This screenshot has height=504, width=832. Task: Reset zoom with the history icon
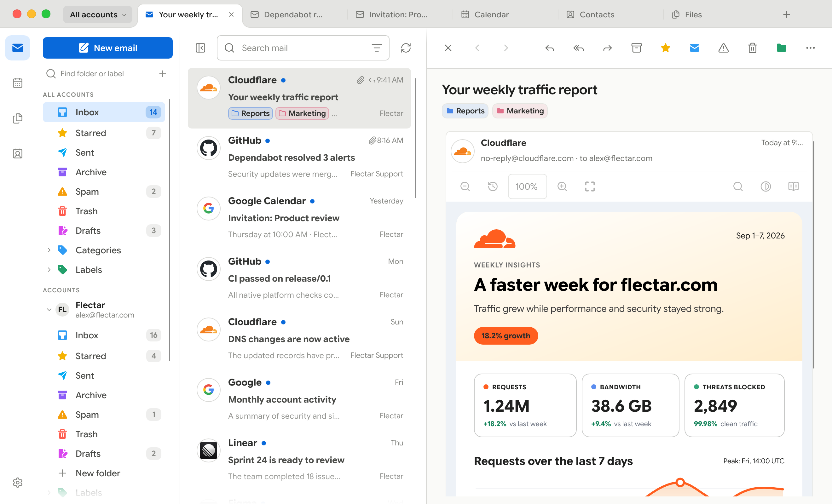tap(493, 186)
